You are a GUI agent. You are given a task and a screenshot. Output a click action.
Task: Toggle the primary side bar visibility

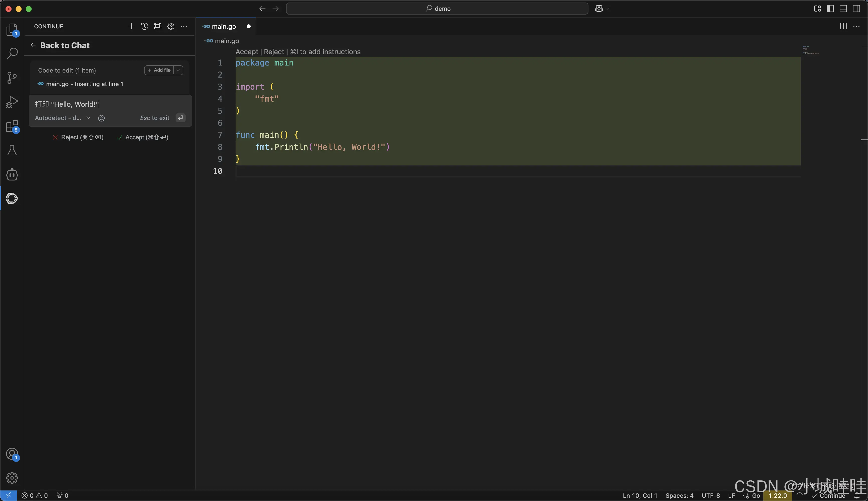tap(830, 9)
